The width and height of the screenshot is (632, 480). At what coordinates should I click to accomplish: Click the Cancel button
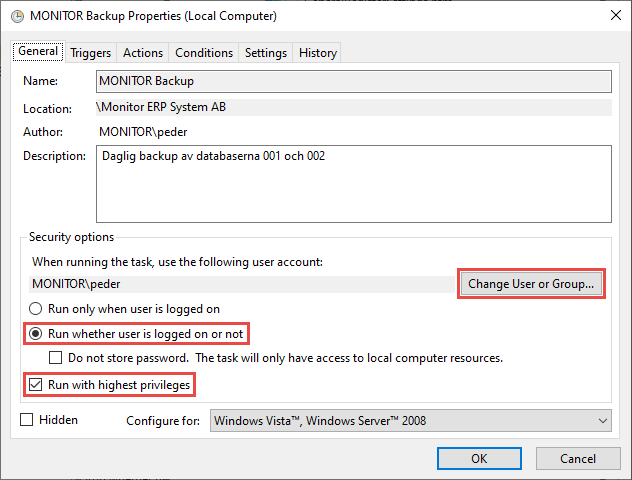577,458
